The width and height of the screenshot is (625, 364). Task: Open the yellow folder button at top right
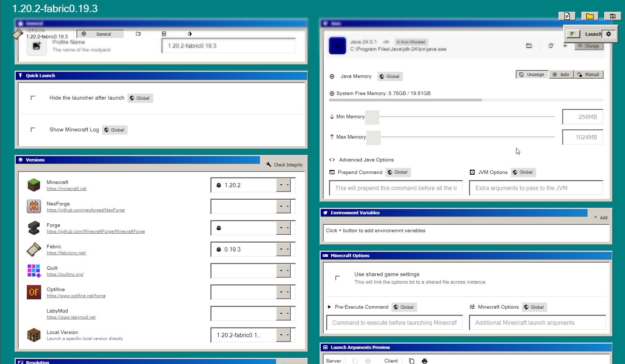point(590,16)
